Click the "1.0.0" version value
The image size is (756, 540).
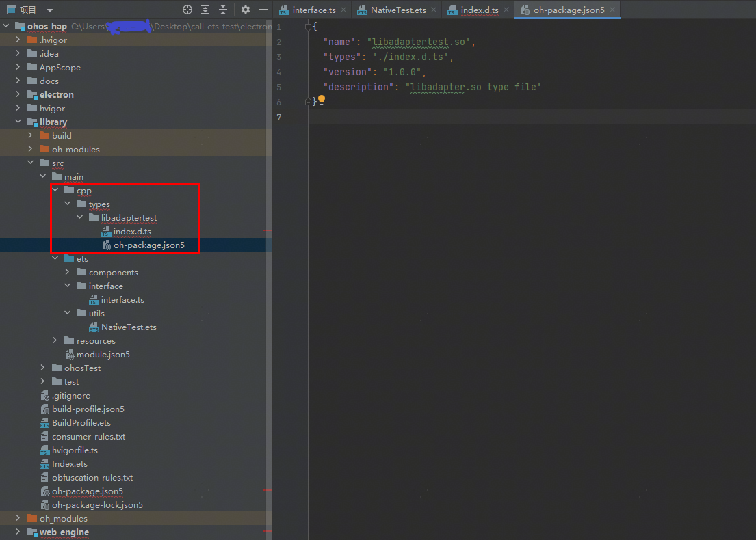click(x=402, y=72)
